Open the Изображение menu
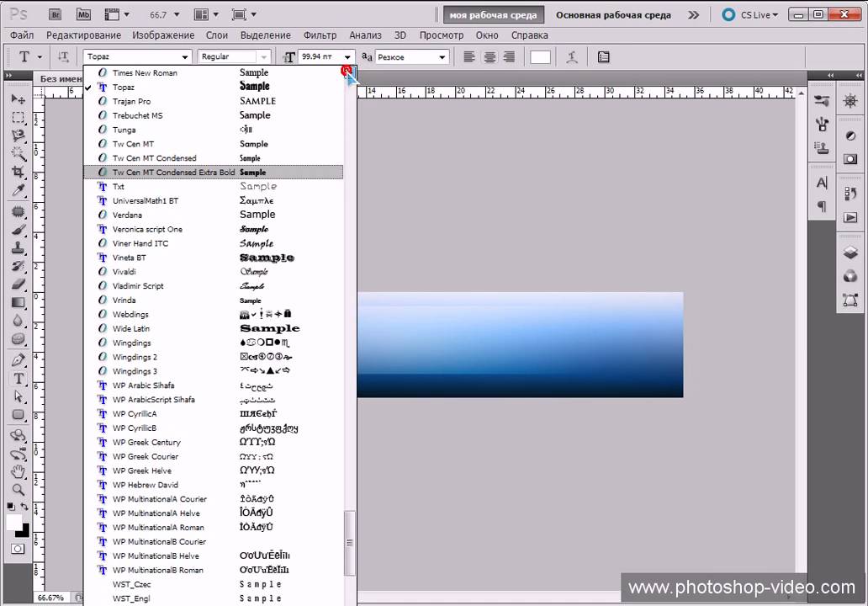The image size is (868, 606). pyautogui.click(x=163, y=35)
